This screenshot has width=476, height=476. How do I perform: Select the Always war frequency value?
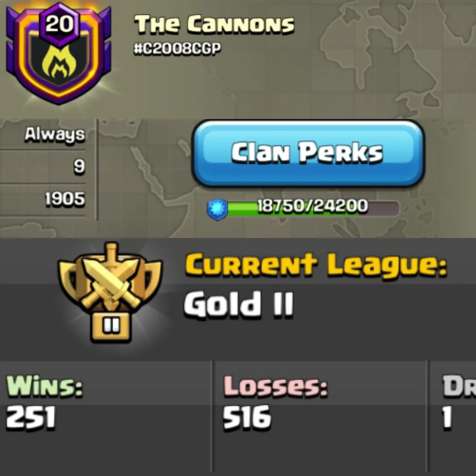(55, 135)
